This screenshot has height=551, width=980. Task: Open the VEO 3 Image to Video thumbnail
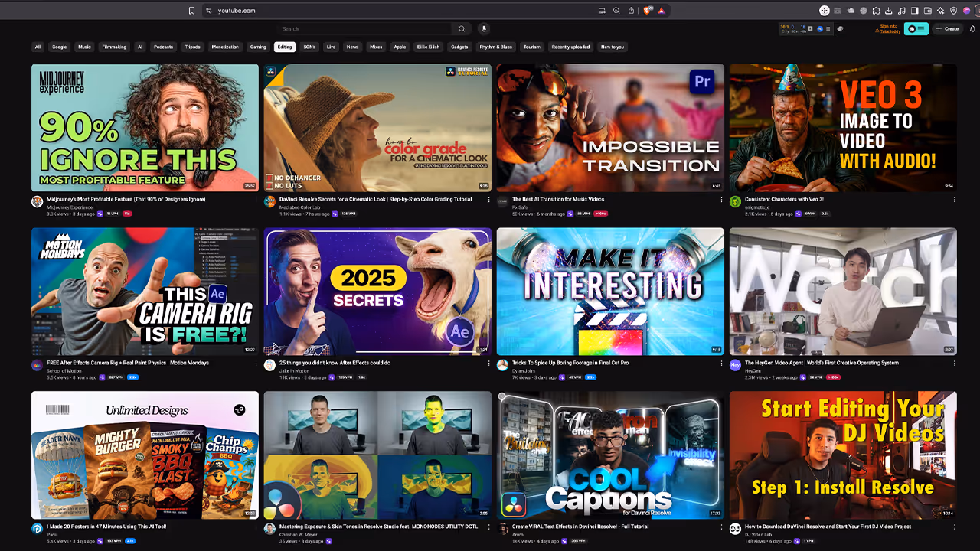click(x=843, y=128)
